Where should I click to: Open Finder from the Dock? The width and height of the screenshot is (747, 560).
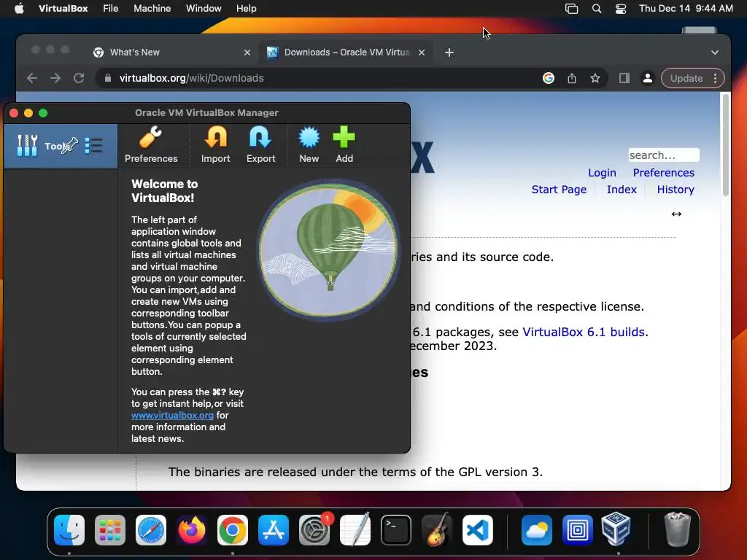coord(69,530)
